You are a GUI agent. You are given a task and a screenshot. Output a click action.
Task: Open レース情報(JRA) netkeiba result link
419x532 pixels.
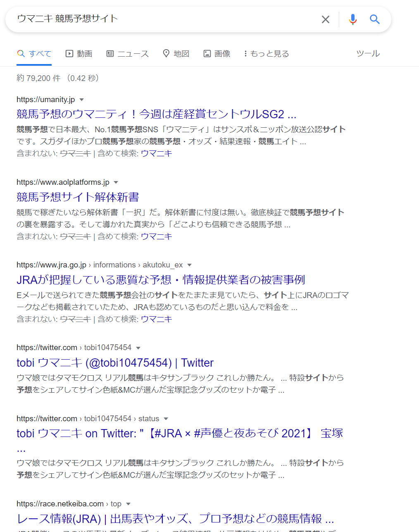[x=175, y=518]
